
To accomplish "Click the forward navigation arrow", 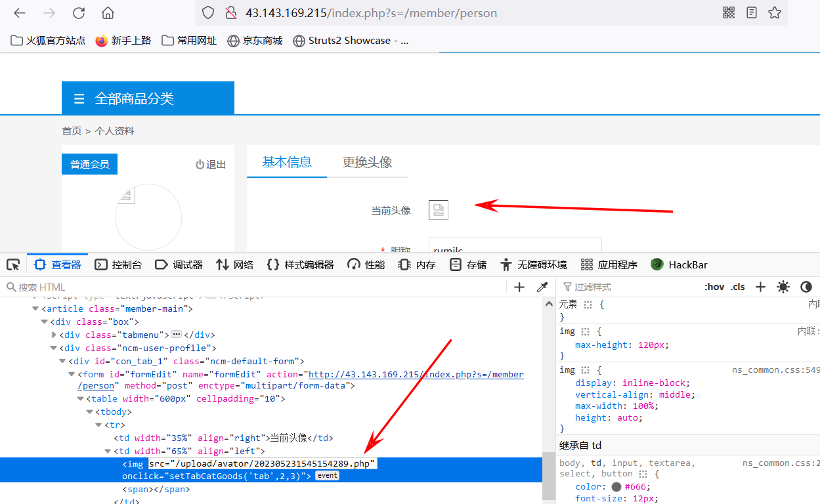I will click(x=49, y=13).
